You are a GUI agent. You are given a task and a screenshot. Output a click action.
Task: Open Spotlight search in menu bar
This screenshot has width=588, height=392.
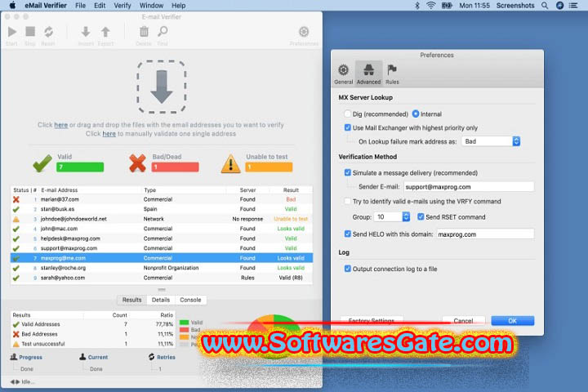(545, 6)
